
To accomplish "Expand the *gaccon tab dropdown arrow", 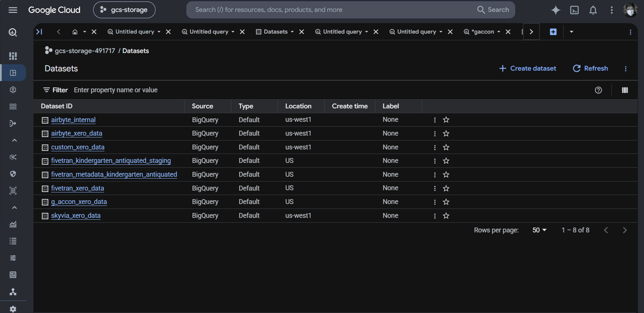I will point(499,32).
